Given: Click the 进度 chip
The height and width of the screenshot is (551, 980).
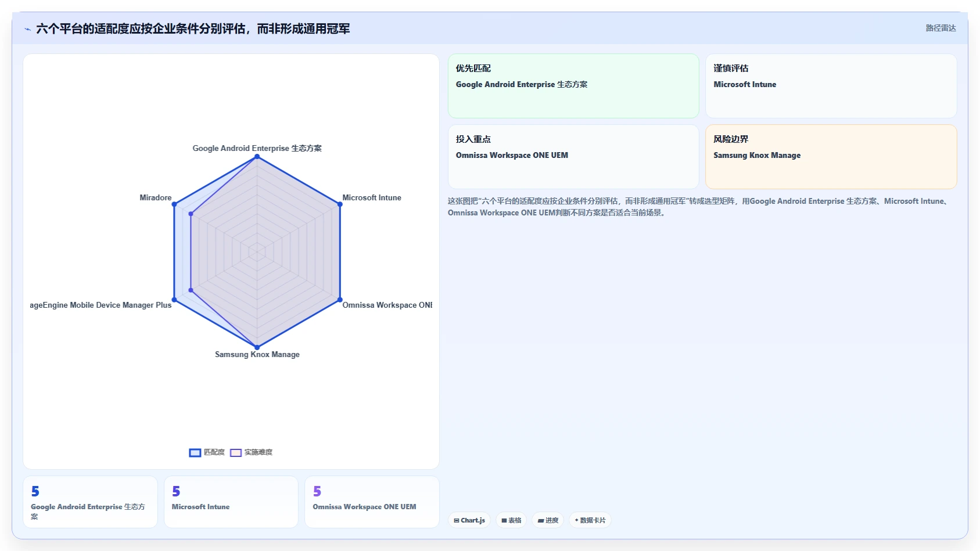Looking at the screenshot, I should coord(548,520).
